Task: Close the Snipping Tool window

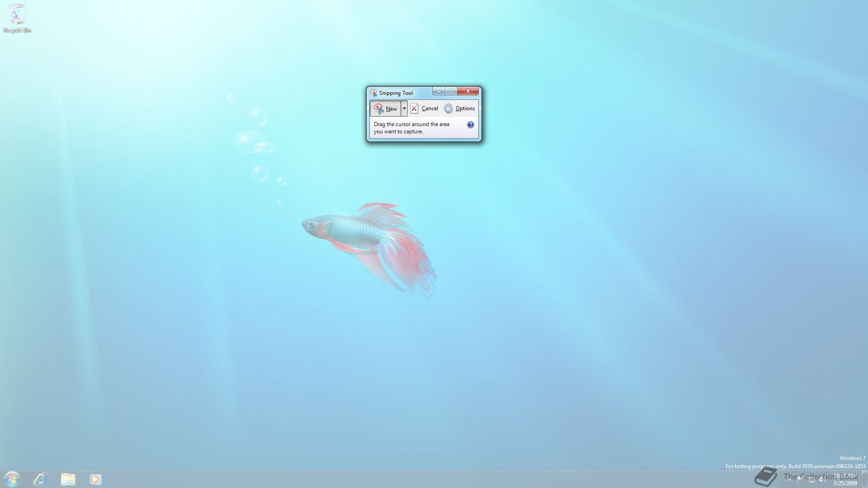Action: 468,91
